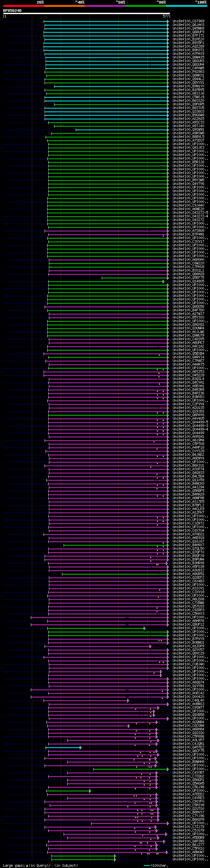This screenshot has height=868, width=210.
Task: Select label UniRef100_C4PAW5
Action: [188, 68]
